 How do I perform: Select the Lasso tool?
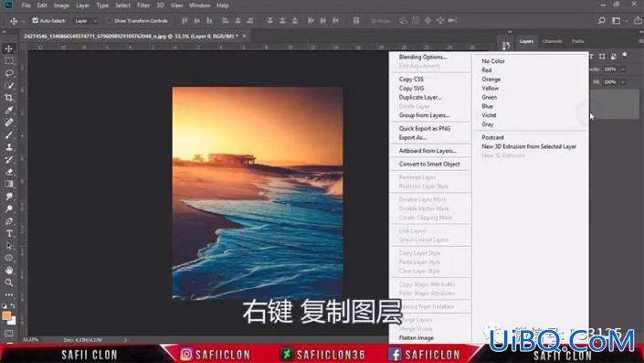click(x=8, y=73)
